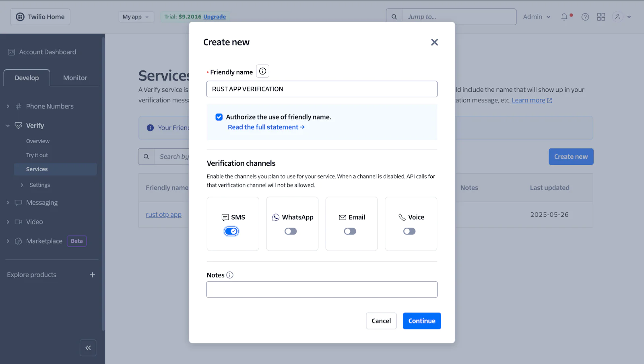The width and height of the screenshot is (644, 364).
Task: Collapse the sidebar with the double-chevron icon
Action: 88,348
